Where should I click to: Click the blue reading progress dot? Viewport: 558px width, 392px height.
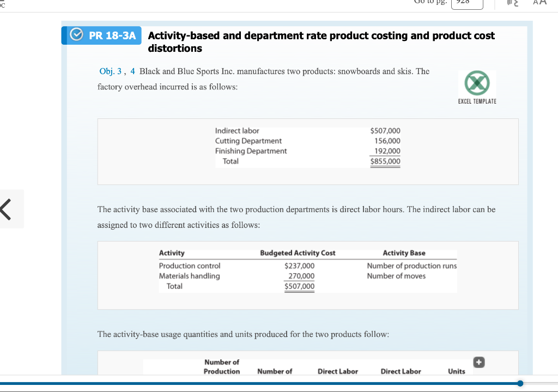click(520, 383)
